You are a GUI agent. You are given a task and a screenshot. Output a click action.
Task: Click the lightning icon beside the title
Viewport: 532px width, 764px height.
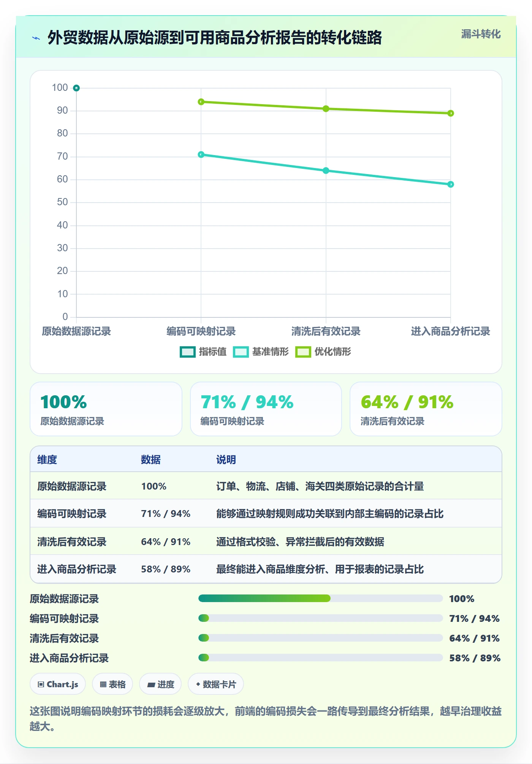pos(36,38)
